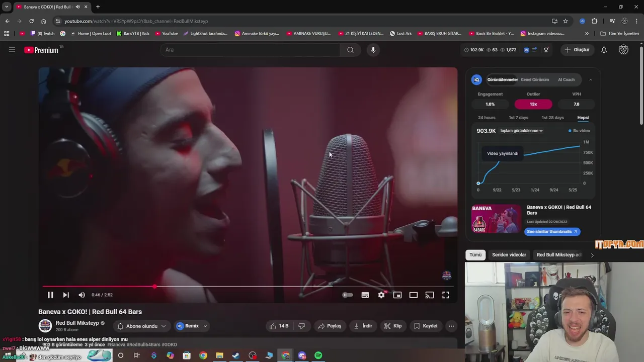This screenshot has width=644, height=362.
Task: Click the Baneva 64 Bars thumbnail preview
Action: [x=496, y=218]
